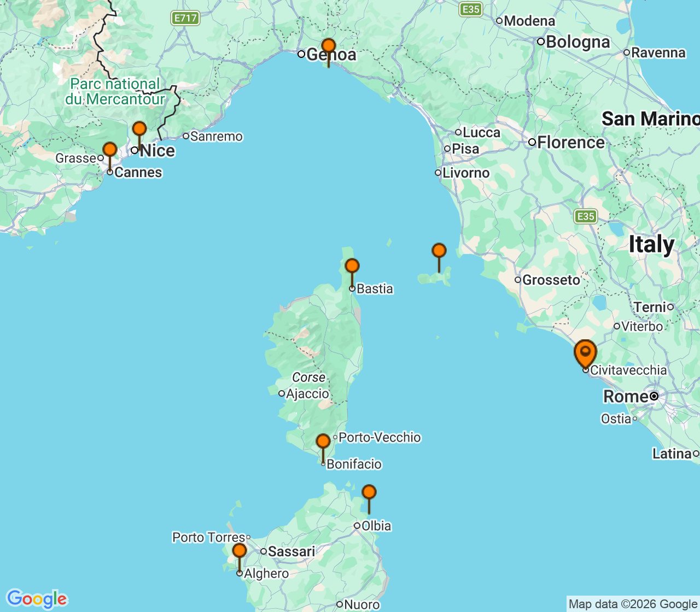
Task: Click the Lucca label
Action: (481, 133)
